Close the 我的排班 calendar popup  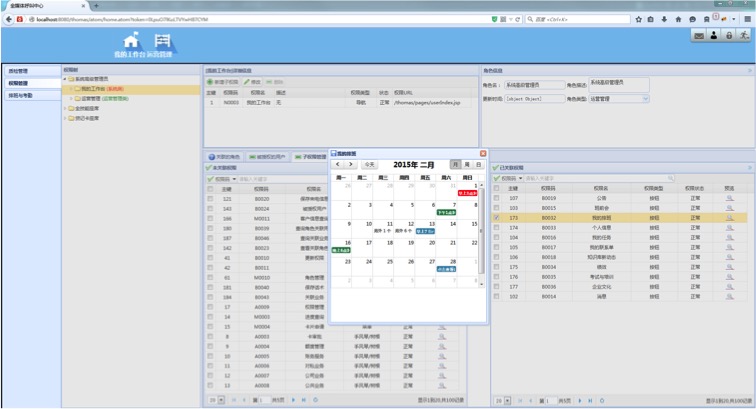pyautogui.click(x=483, y=153)
